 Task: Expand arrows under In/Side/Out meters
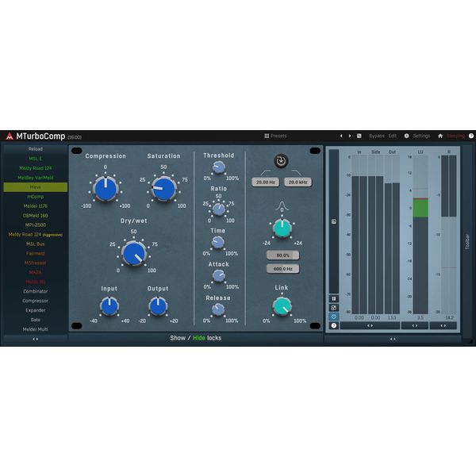(x=370, y=326)
